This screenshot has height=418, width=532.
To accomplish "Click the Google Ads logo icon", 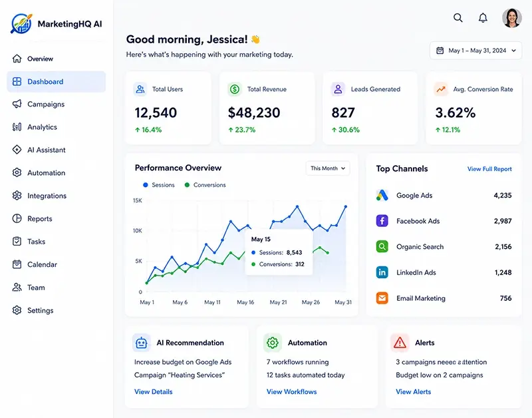I will point(382,195).
